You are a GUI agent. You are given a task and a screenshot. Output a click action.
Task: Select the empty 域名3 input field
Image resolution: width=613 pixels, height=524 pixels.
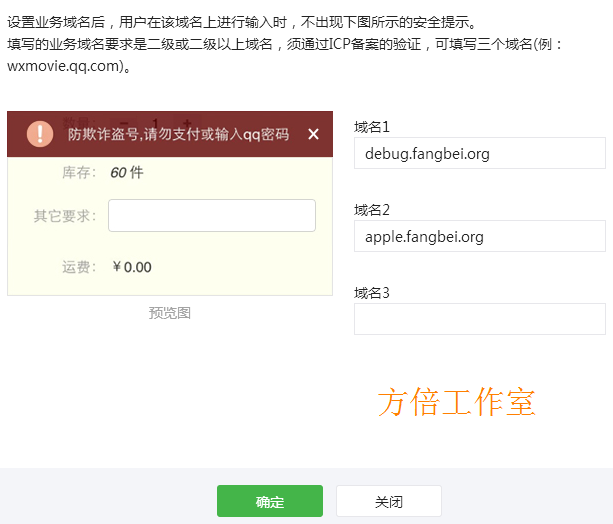point(479,319)
